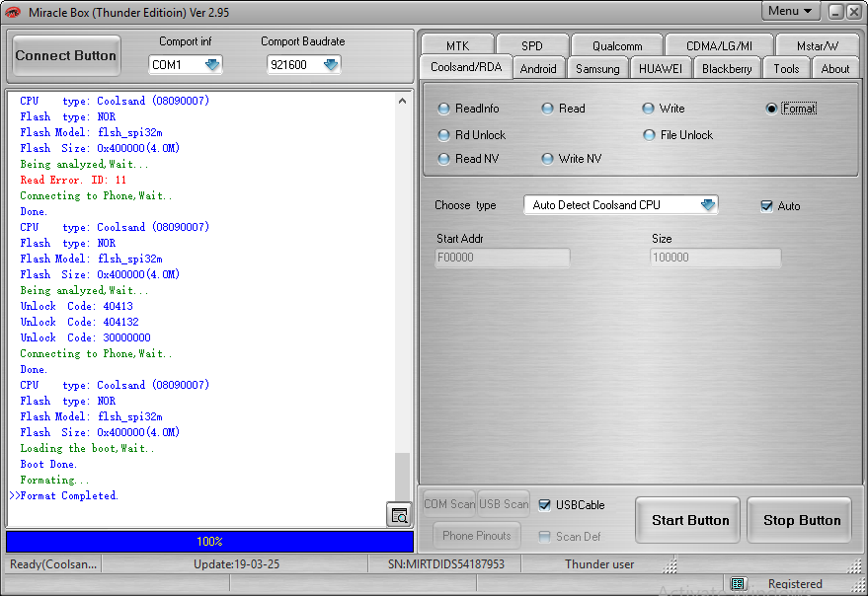Switch to the Qualcomm tab
This screenshot has height=596, width=868.
617,45
